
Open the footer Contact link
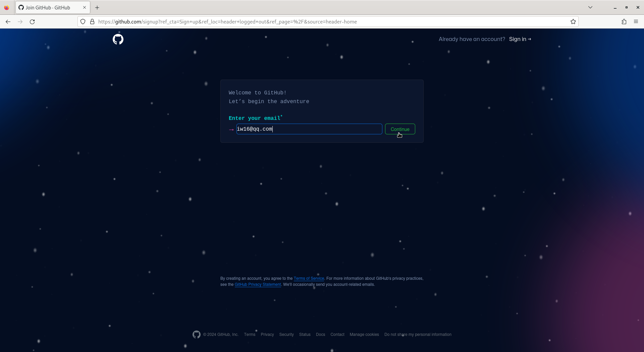[337, 335]
